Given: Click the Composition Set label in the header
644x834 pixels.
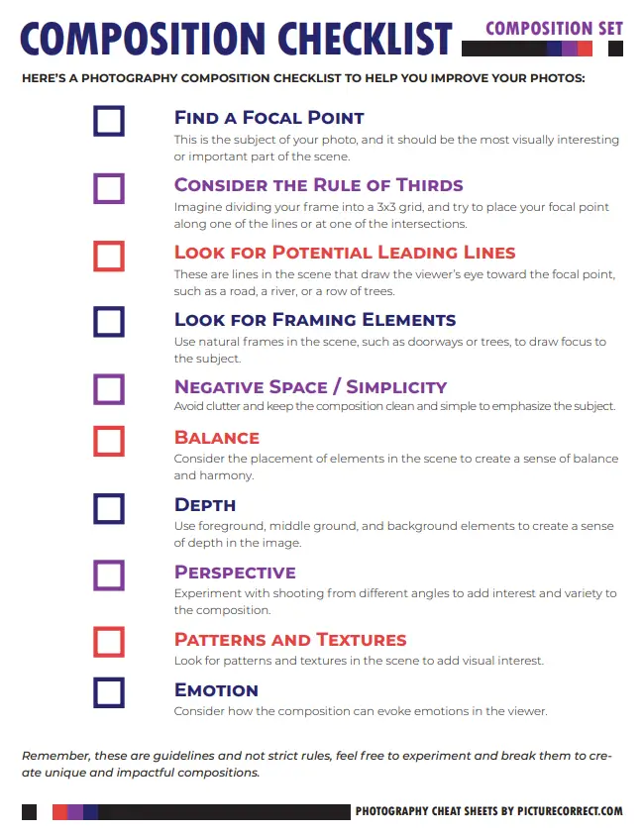Looking at the screenshot, I should (554, 28).
